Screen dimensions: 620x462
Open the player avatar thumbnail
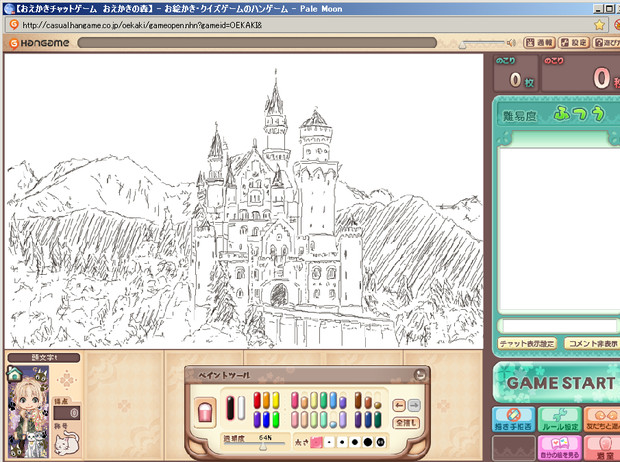point(28,412)
